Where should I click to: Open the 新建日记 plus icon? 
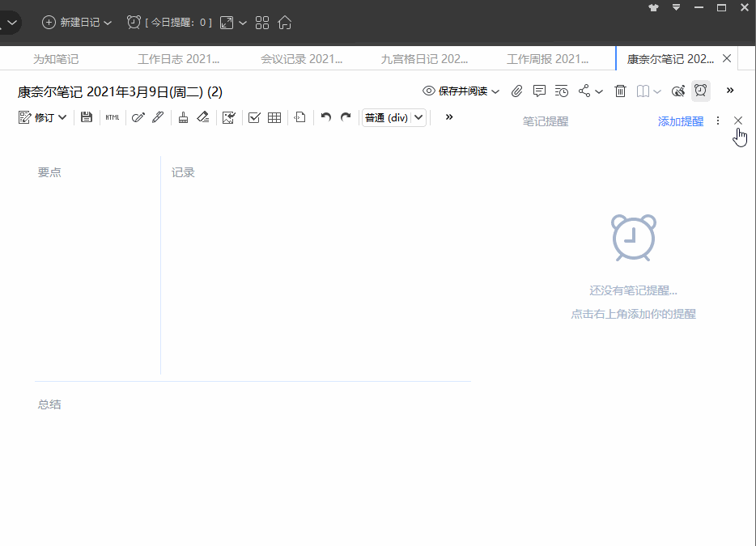(x=49, y=23)
